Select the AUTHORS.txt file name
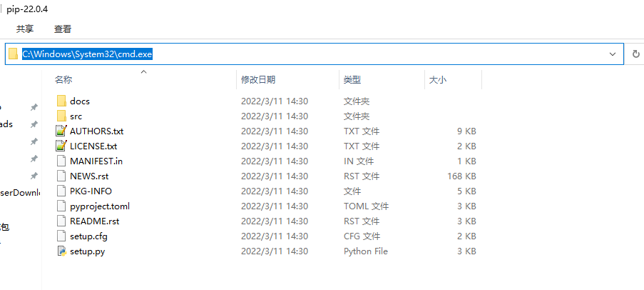Image resolution: width=644 pixels, height=290 pixels. (96, 131)
